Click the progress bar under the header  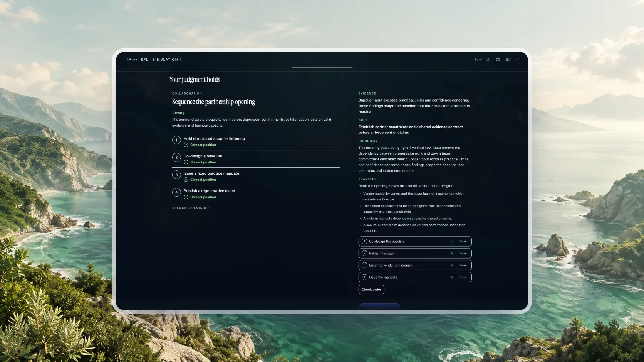[322, 68]
